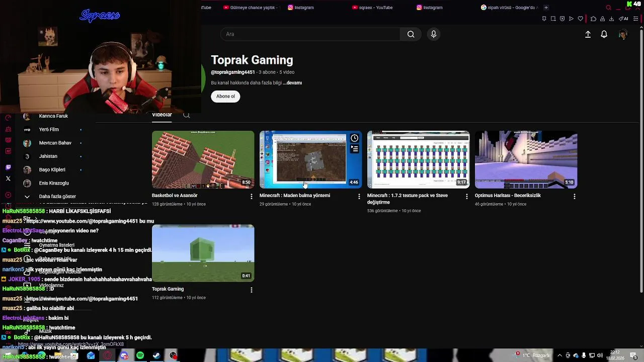
Task: Play the 0:41 'Toprak Gaming' thumbnail
Action: coord(203,253)
